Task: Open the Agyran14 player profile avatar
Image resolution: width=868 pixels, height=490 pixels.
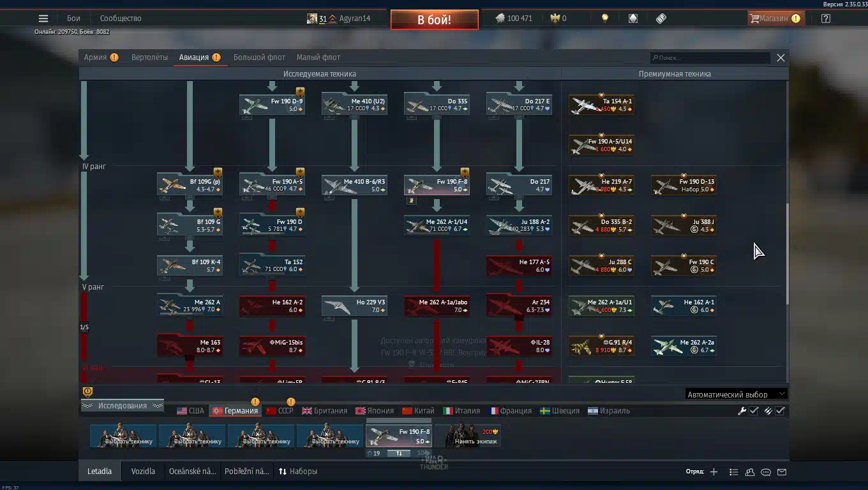Action: [311, 19]
